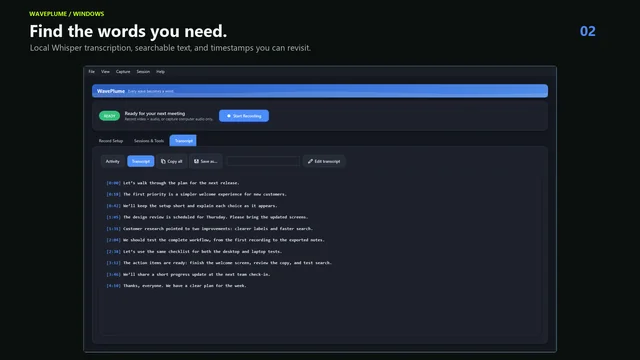Click line "We should test the complete workflow"
The height and width of the screenshot is (360, 640).
click(224, 240)
